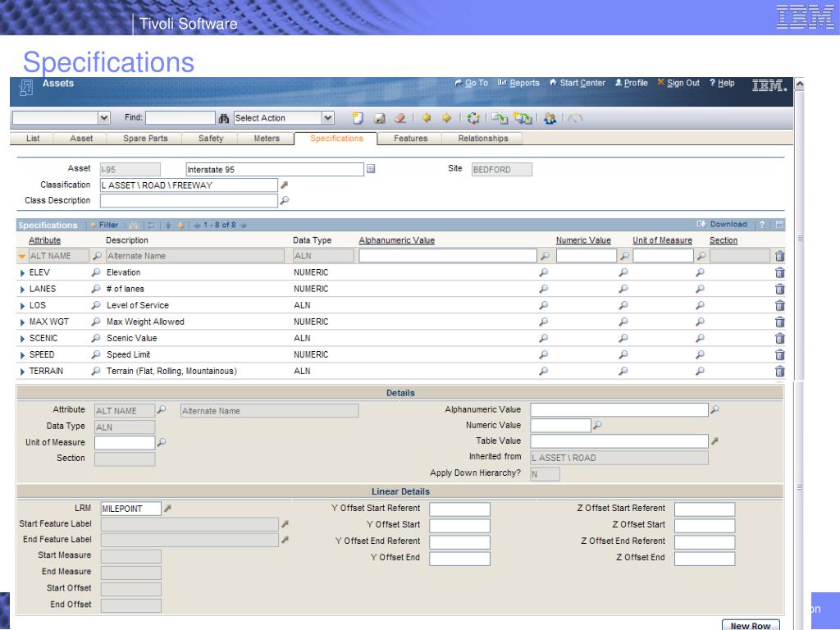Delete the TERRAIN specification row
840x630 pixels.
780,372
